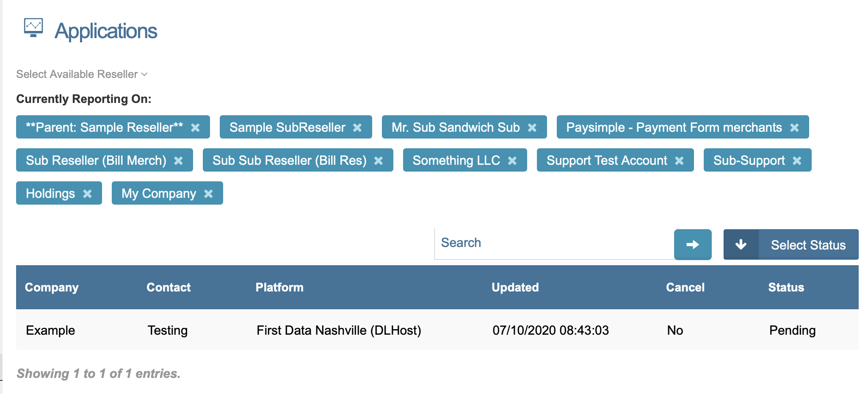868x394 pixels.
Task: Remove Paysimple Payment Form merchants tag
Action: 794,128
